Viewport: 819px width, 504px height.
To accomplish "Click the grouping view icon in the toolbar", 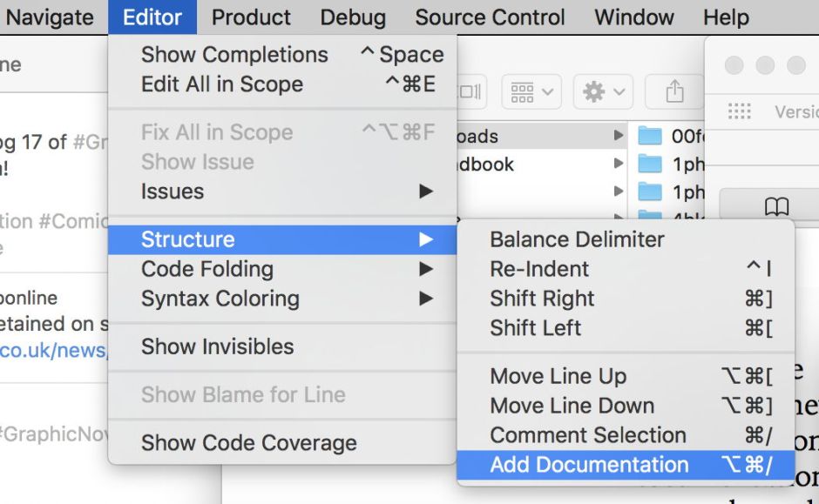I will (524, 91).
